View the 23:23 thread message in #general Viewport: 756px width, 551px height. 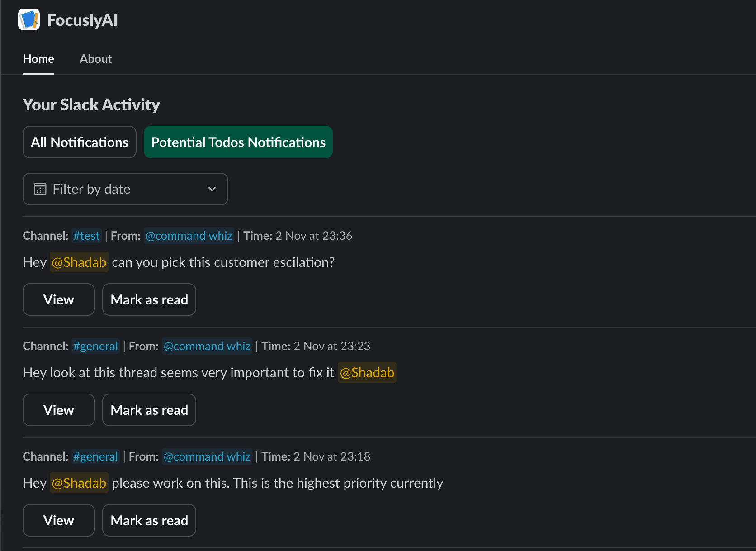(59, 410)
